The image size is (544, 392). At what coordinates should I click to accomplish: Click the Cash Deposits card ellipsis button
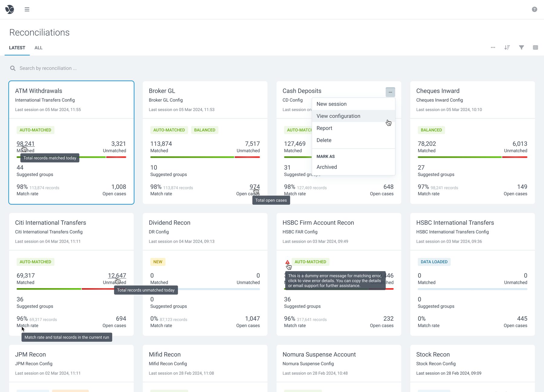pos(390,92)
